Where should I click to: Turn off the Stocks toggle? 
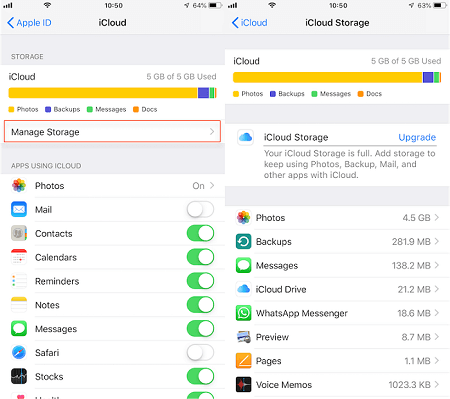coord(200,376)
